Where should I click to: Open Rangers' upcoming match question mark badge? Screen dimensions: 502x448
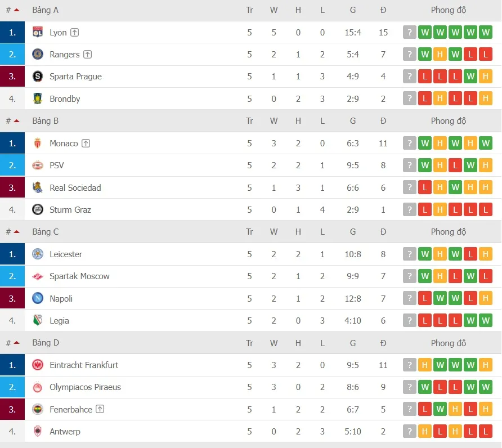point(409,54)
